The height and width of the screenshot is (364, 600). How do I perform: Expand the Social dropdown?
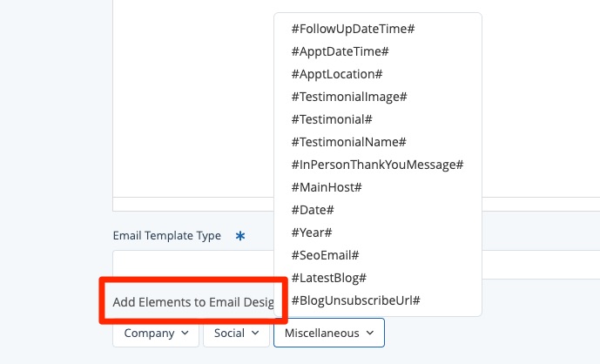[235, 333]
